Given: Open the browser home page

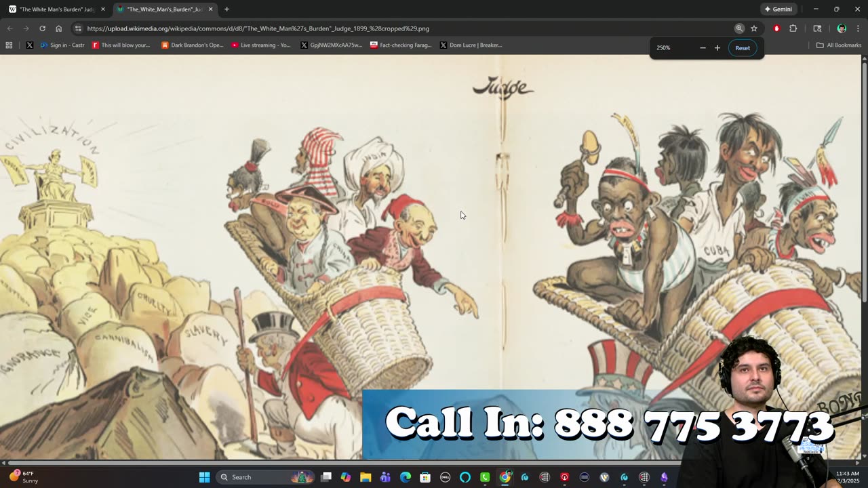Looking at the screenshot, I should coord(58,28).
